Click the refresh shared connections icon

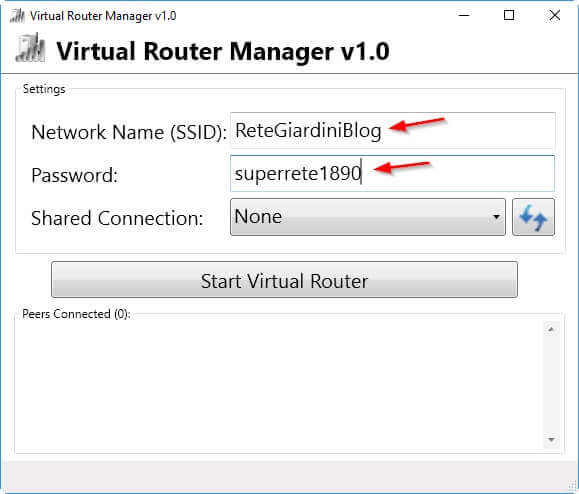533,217
